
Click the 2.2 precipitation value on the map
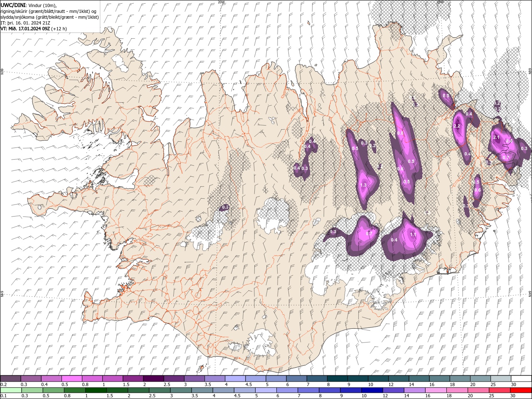coord(457,126)
